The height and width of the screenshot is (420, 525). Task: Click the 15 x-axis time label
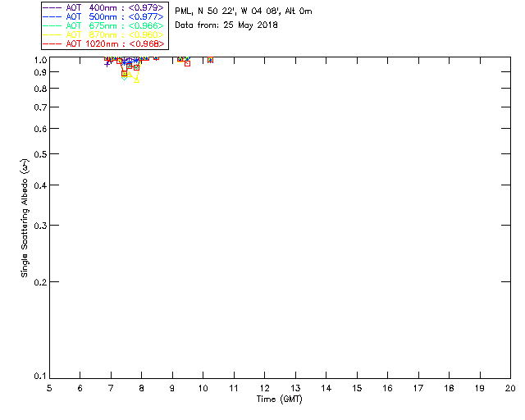click(357, 388)
